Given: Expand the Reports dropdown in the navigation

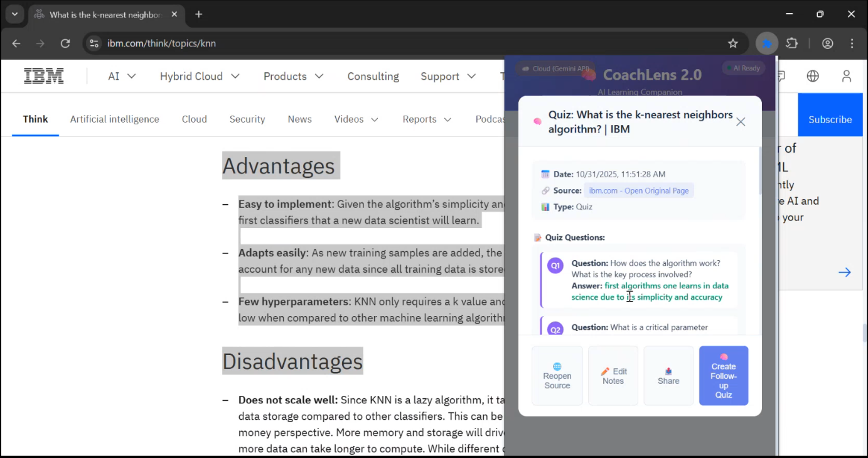Looking at the screenshot, I should (x=427, y=119).
